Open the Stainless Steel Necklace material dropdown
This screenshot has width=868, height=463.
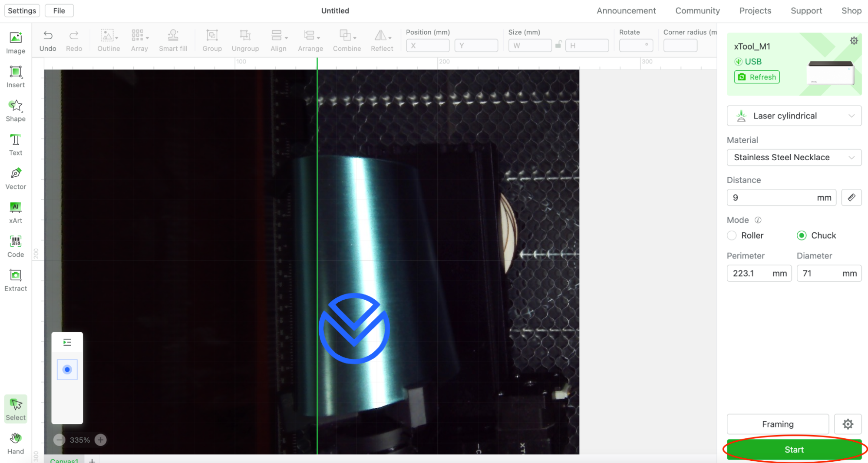point(794,157)
